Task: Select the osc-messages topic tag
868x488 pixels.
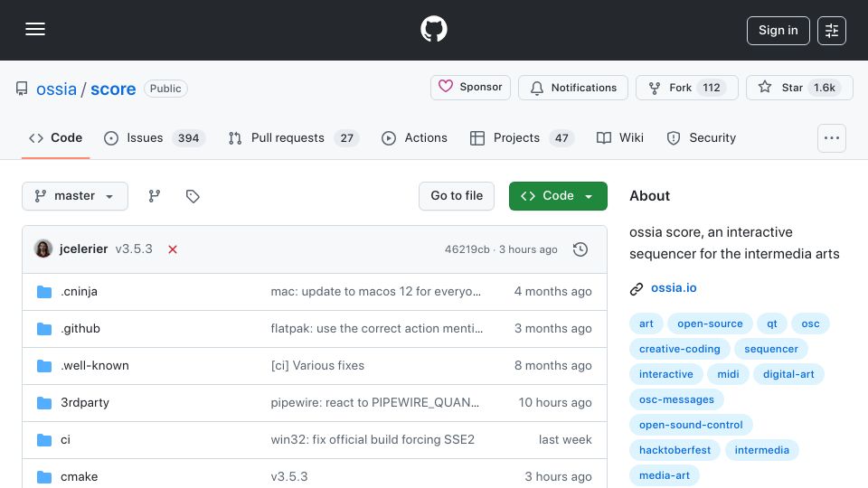Action: (676, 399)
